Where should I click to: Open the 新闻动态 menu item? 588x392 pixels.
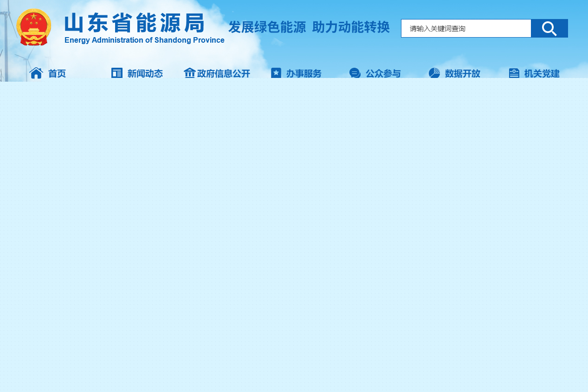tap(145, 74)
